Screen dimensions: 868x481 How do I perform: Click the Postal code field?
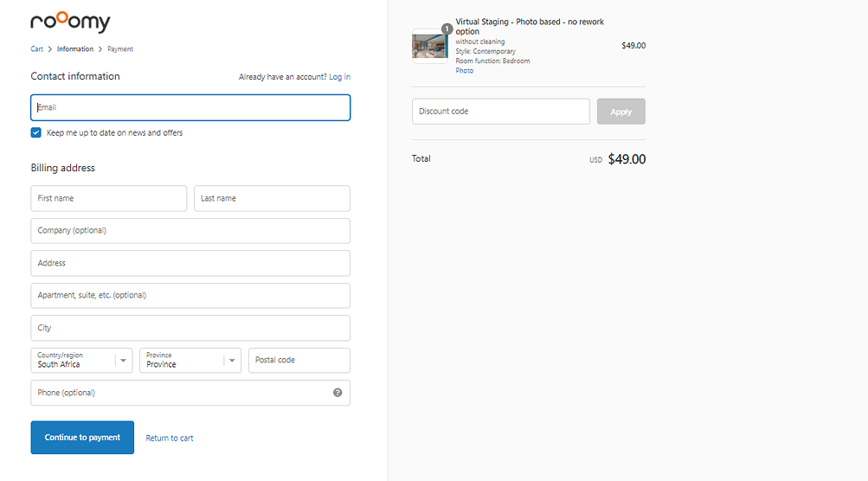coord(299,361)
